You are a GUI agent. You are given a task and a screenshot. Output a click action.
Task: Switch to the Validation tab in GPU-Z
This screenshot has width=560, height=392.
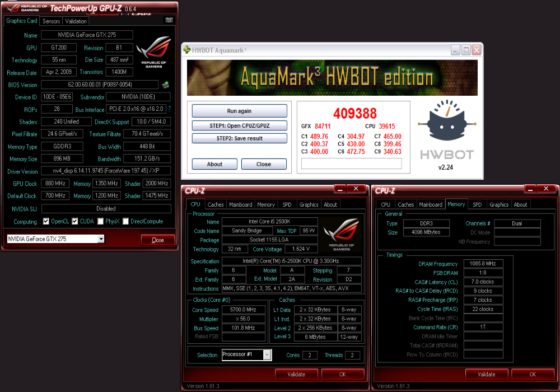click(76, 21)
